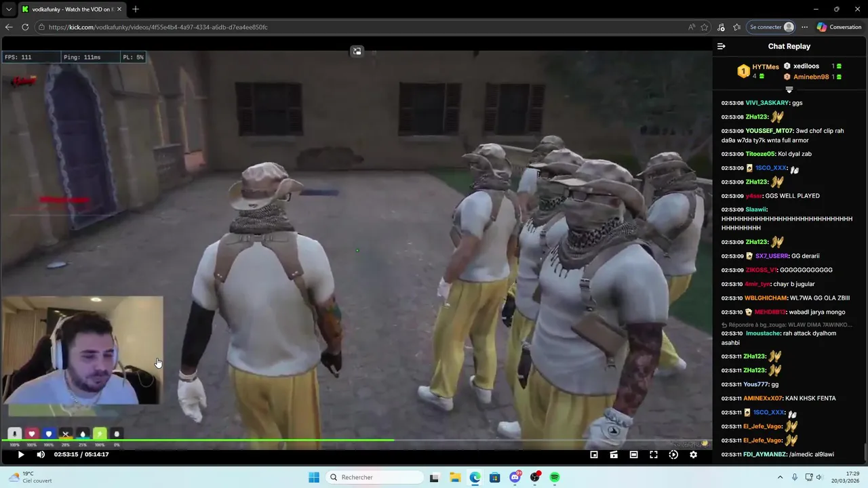The width and height of the screenshot is (868, 488).
Task: Open Microsoft Store from the taskbar
Action: point(495,477)
